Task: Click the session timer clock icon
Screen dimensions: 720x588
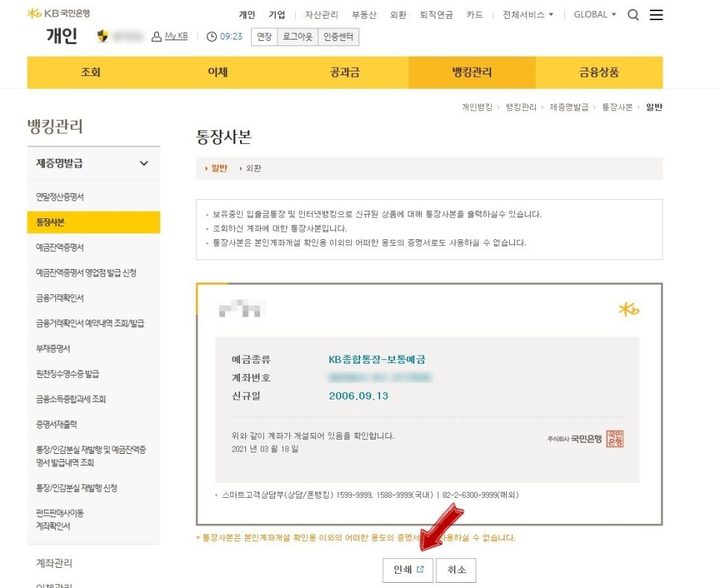Action: tap(211, 37)
